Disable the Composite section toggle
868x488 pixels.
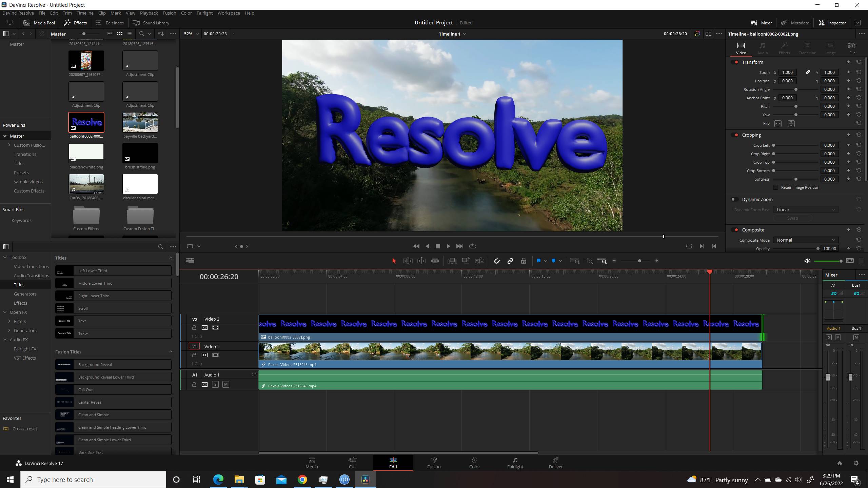[735, 230]
